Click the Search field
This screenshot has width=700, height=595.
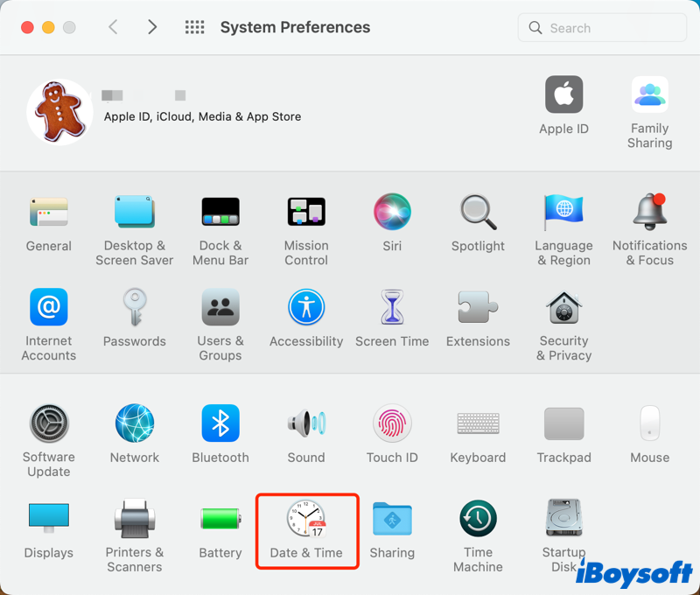click(x=604, y=28)
